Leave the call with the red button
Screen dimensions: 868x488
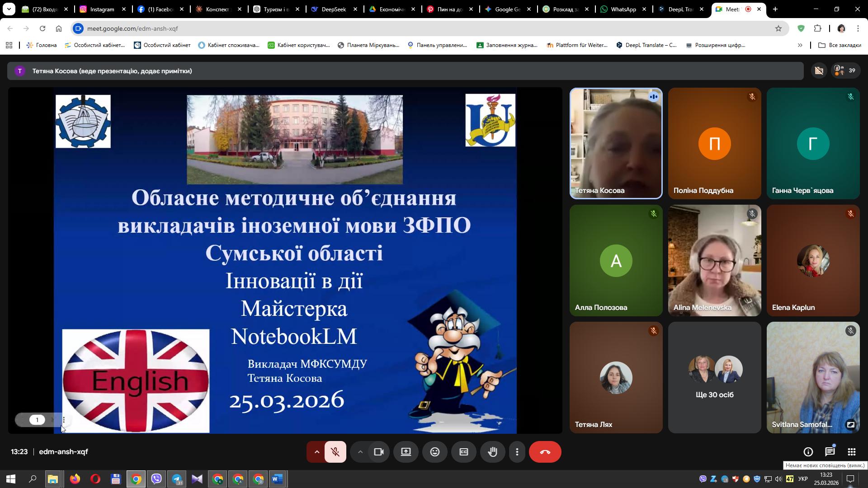545,451
